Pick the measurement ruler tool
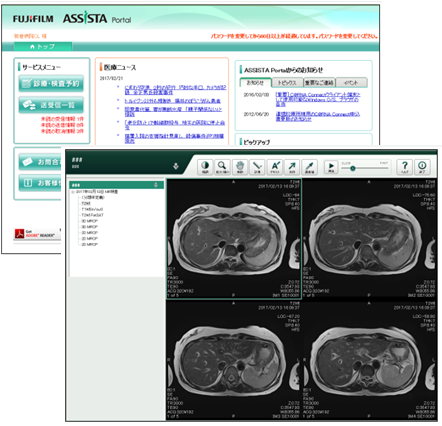Screen dimensions: 442x426 pyautogui.click(x=257, y=167)
